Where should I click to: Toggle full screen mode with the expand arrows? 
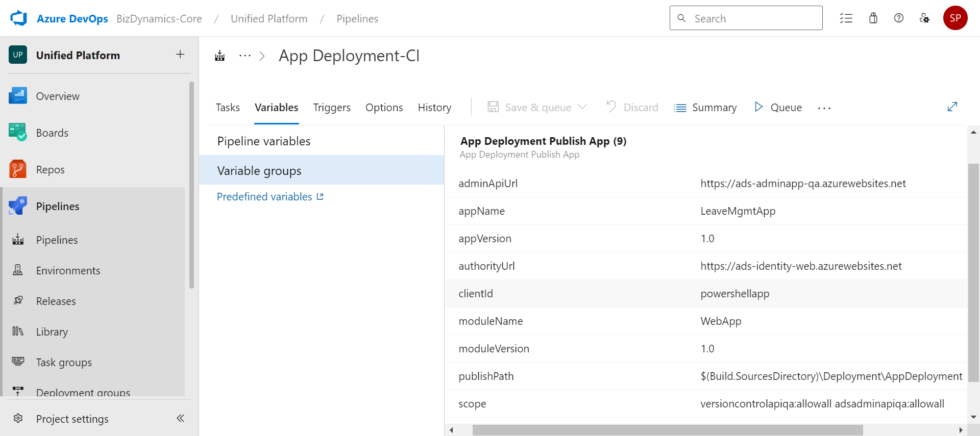tap(952, 107)
